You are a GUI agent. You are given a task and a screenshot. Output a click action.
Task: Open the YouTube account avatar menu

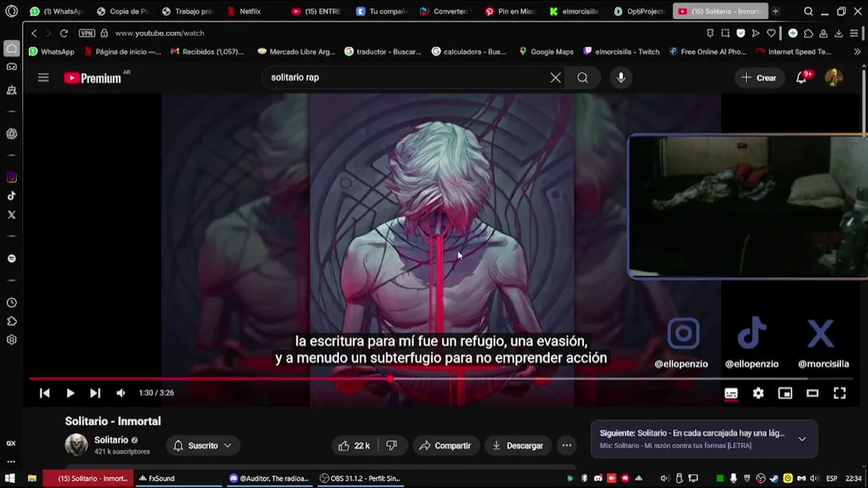click(833, 77)
